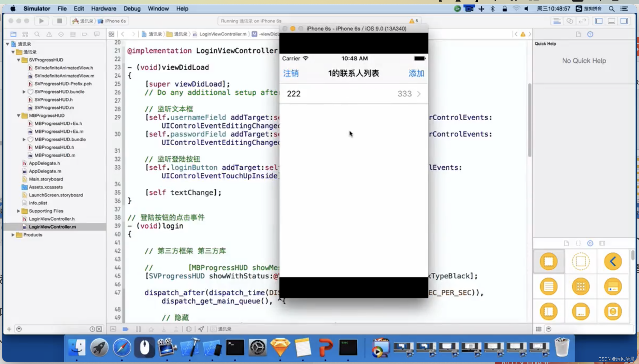The image size is (639, 364).
Task: Open the Symbol navigator icon
Action: pyautogui.click(x=25, y=34)
